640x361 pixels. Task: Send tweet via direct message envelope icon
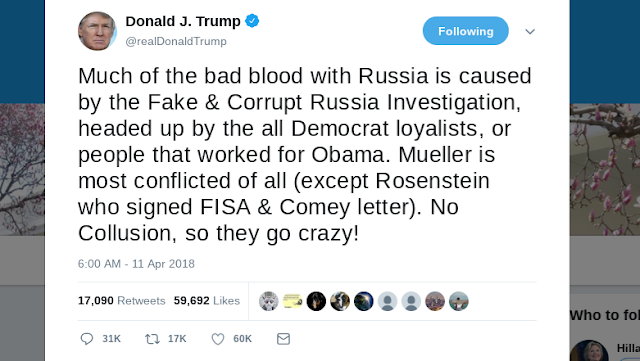[x=283, y=339]
